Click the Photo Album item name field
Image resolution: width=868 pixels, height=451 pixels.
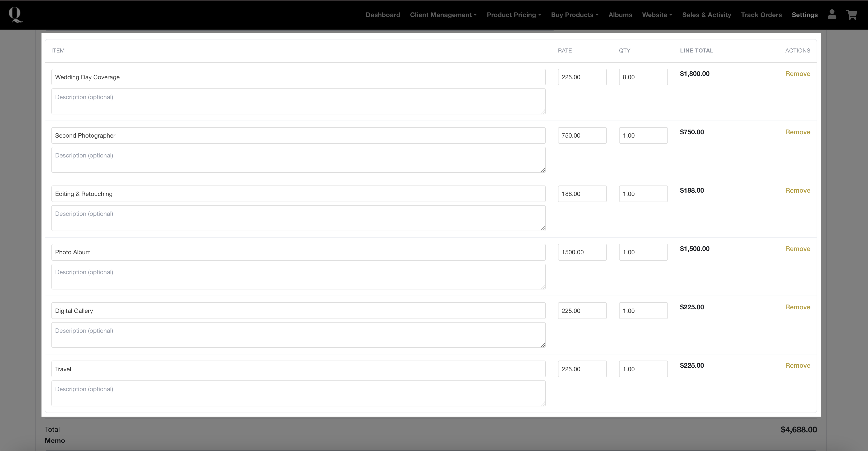(298, 252)
